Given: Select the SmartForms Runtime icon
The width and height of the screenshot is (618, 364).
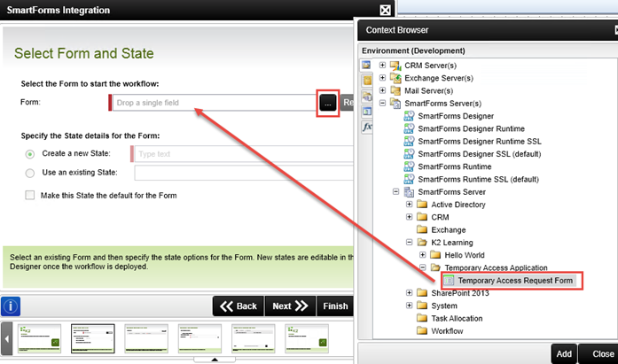Looking at the screenshot, I should click(409, 167).
